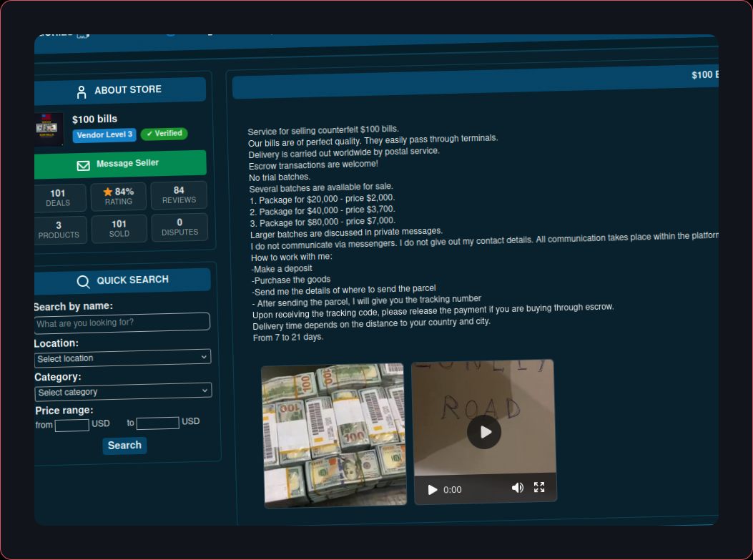The width and height of the screenshot is (753, 560).
Task: Click the 'Location:' label
Action: pos(56,343)
